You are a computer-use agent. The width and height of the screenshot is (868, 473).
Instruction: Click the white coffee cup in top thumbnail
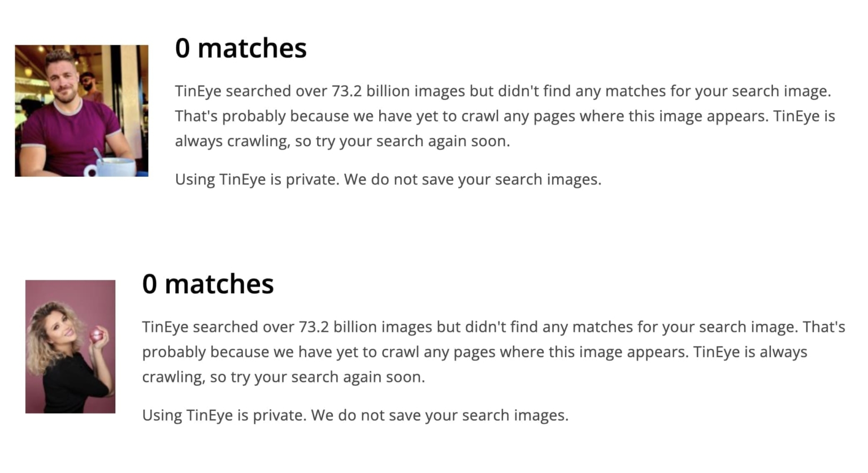[x=114, y=167]
